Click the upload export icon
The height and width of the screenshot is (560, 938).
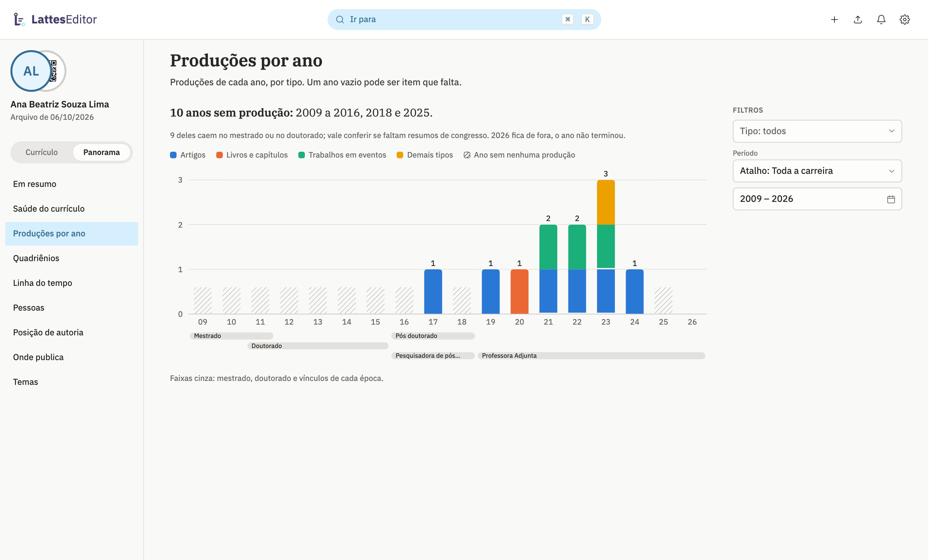[x=858, y=20]
